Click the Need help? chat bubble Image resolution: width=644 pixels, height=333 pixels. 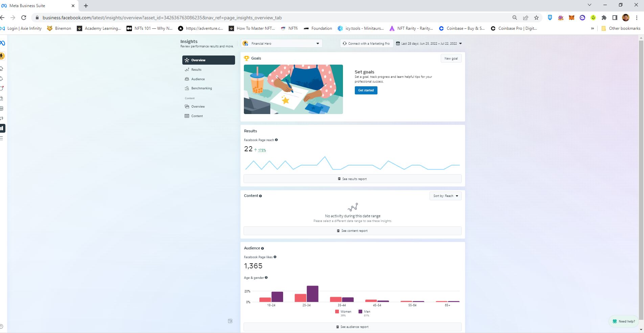pos(624,321)
